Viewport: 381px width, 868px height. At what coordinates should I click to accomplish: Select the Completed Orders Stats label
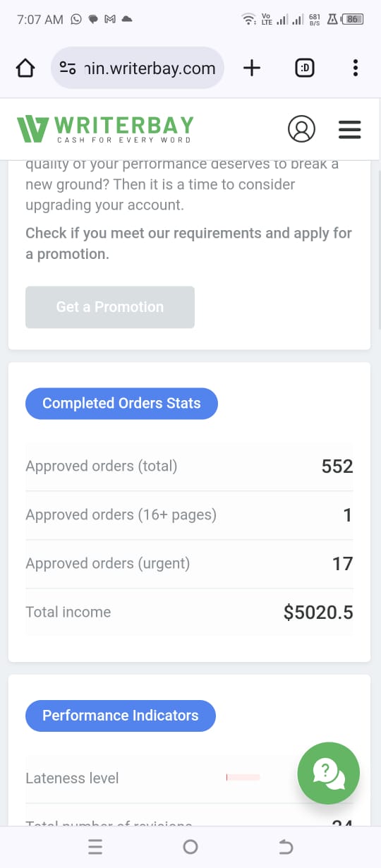click(x=121, y=404)
